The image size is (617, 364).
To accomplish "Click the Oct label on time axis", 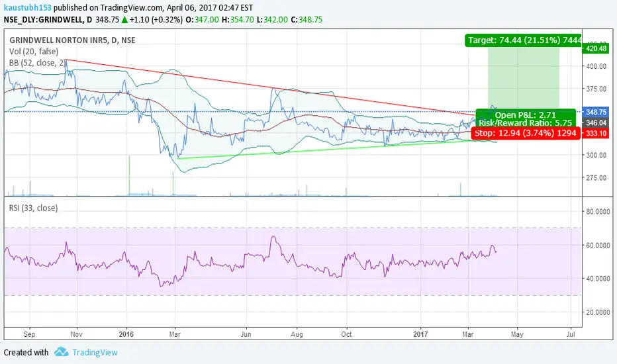I will [346, 334].
